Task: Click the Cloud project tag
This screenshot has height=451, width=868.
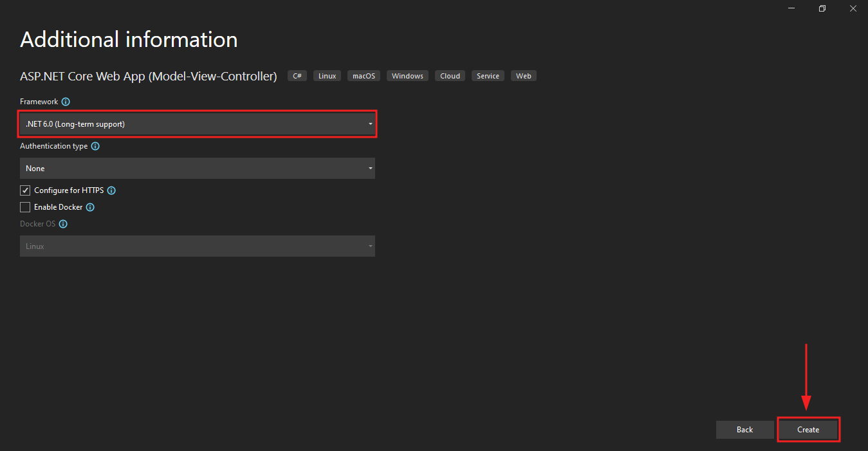Action: pyautogui.click(x=449, y=75)
